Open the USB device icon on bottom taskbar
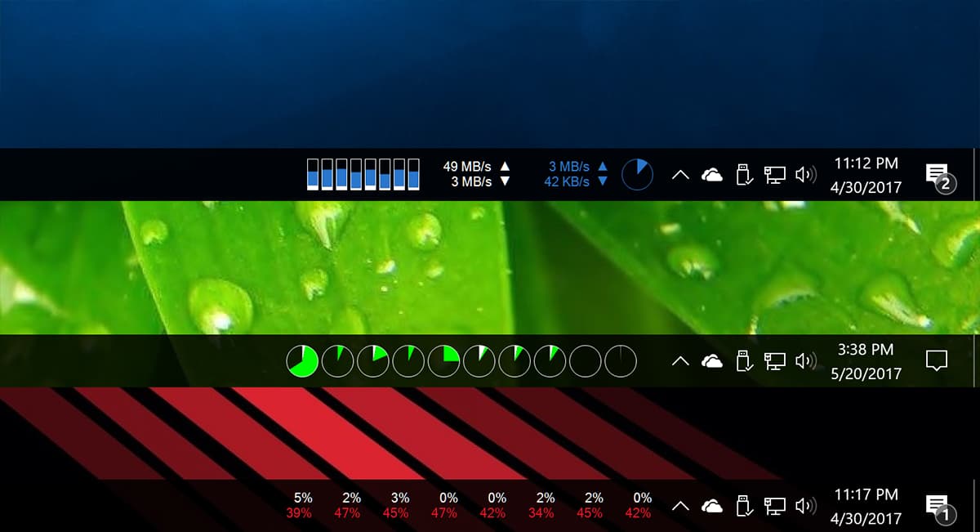This screenshot has height=532, width=980. click(x=744, y=505)
